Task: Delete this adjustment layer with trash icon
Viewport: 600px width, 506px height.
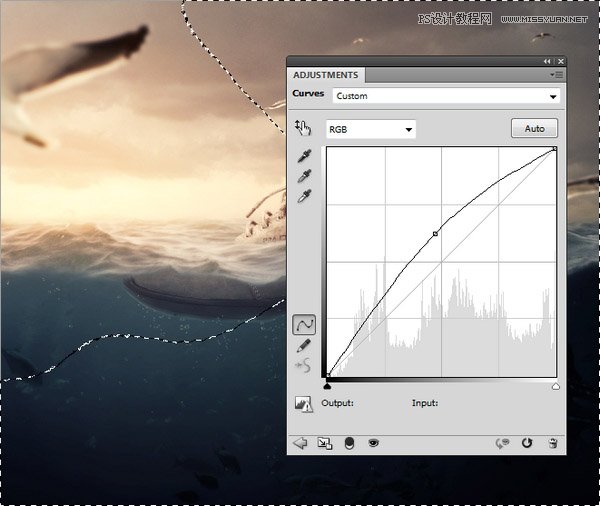Action: 552,442
